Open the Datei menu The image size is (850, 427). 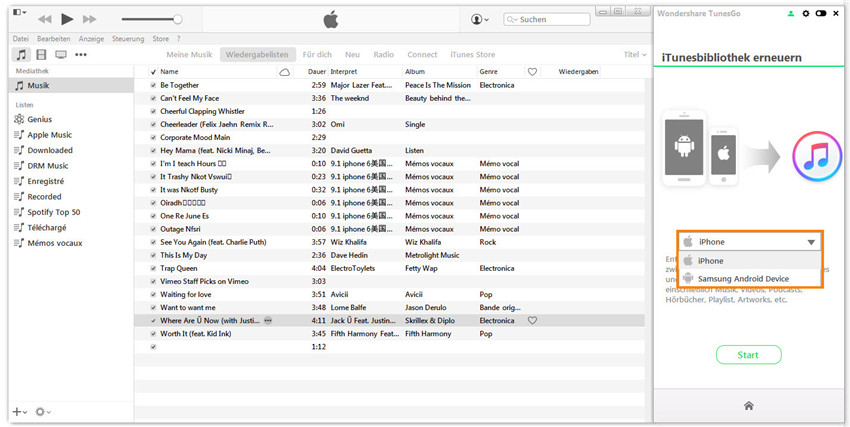[x=21, y=39]
